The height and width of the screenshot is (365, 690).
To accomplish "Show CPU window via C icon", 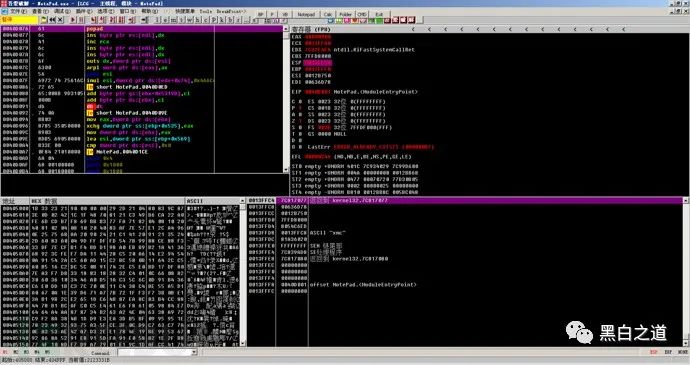I will point(206,20).
